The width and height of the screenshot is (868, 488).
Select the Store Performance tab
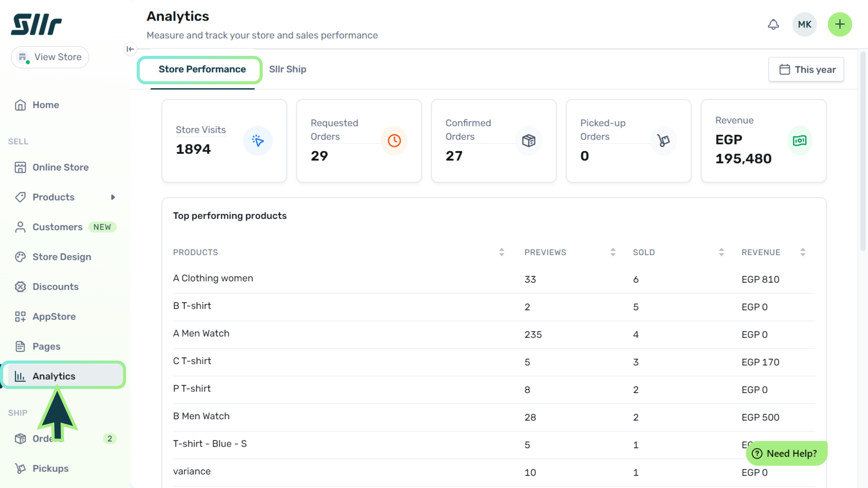(202, 69)
